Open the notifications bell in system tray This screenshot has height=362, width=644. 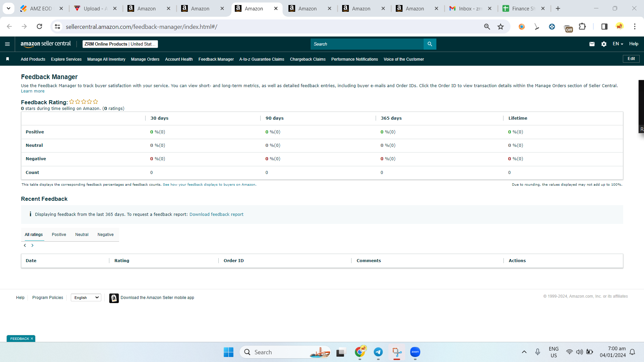pyautogui.click(x=632, y=352)
